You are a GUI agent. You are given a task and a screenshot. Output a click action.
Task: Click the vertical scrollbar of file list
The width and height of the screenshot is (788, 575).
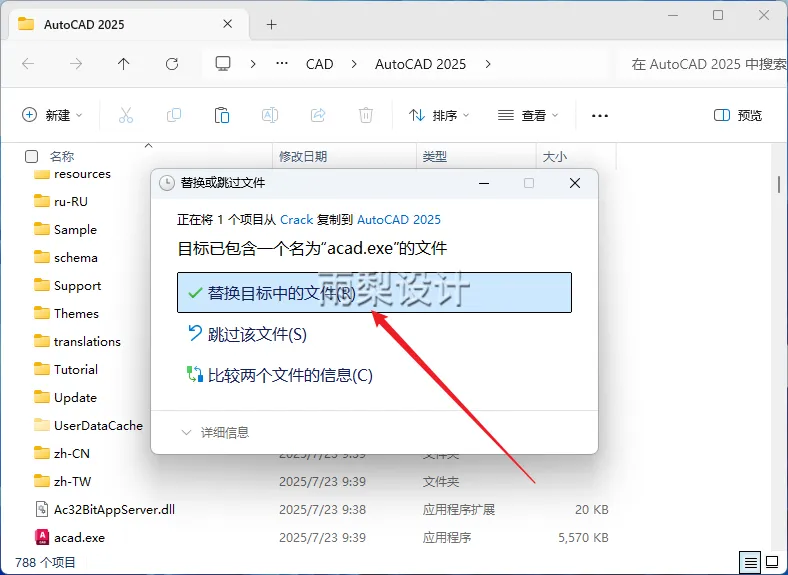[x=779, y=184]
